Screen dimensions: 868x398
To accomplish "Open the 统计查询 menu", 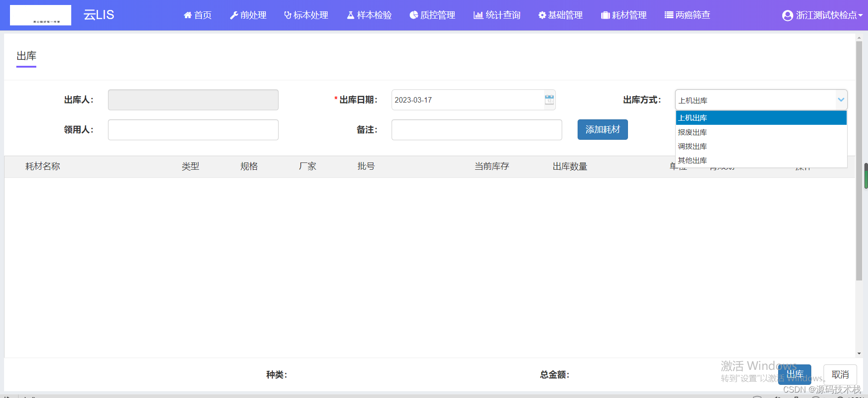I will tap(497, 15).
